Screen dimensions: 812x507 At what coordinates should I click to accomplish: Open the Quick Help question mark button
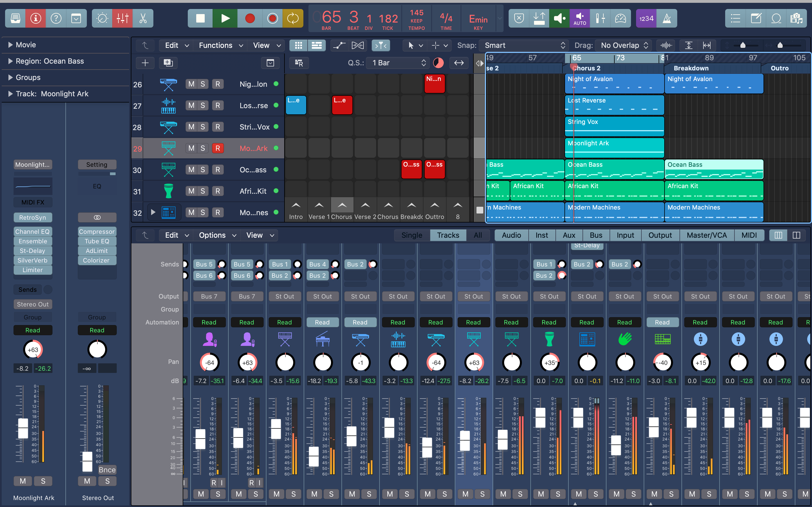56,18
